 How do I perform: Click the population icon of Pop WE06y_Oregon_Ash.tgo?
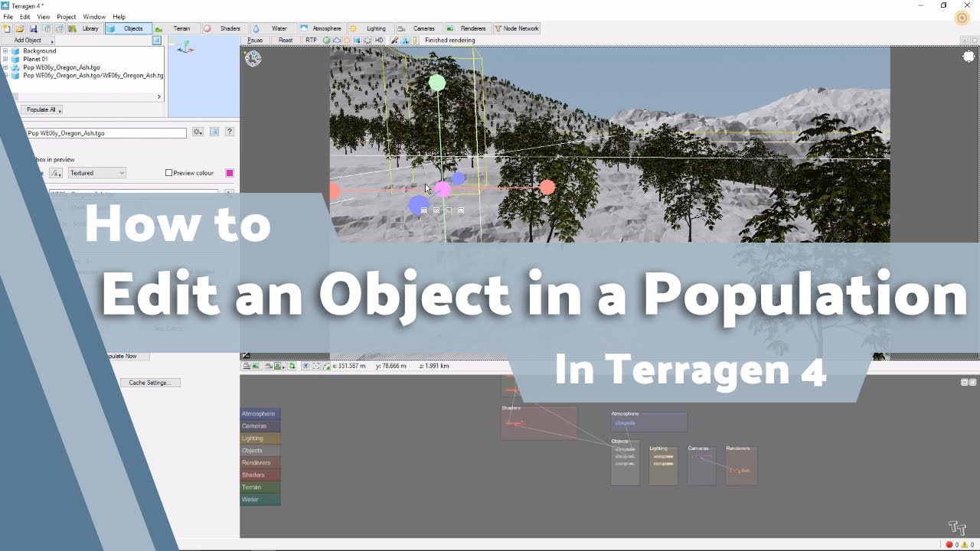coord(15,67)
